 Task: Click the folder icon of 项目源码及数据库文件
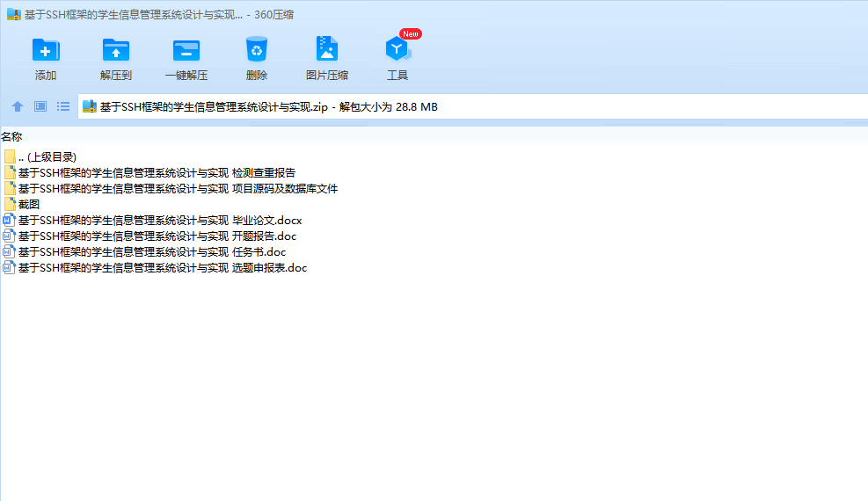[x=10, y=189]
